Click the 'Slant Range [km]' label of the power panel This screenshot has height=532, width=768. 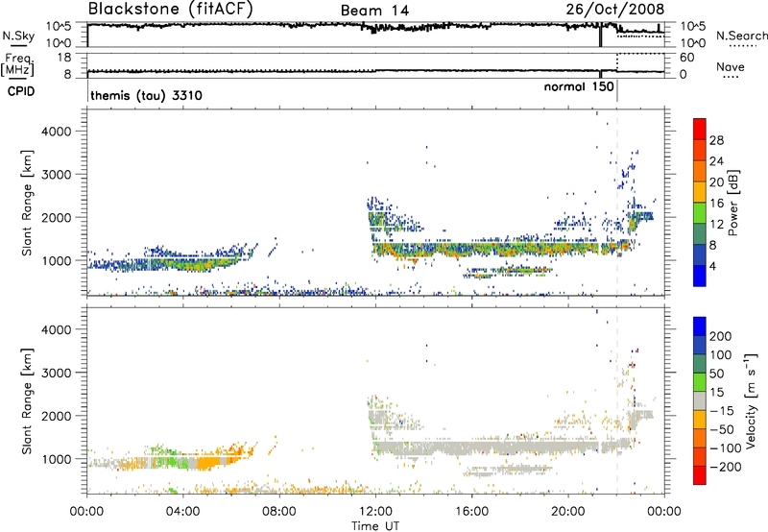point(27,203)
